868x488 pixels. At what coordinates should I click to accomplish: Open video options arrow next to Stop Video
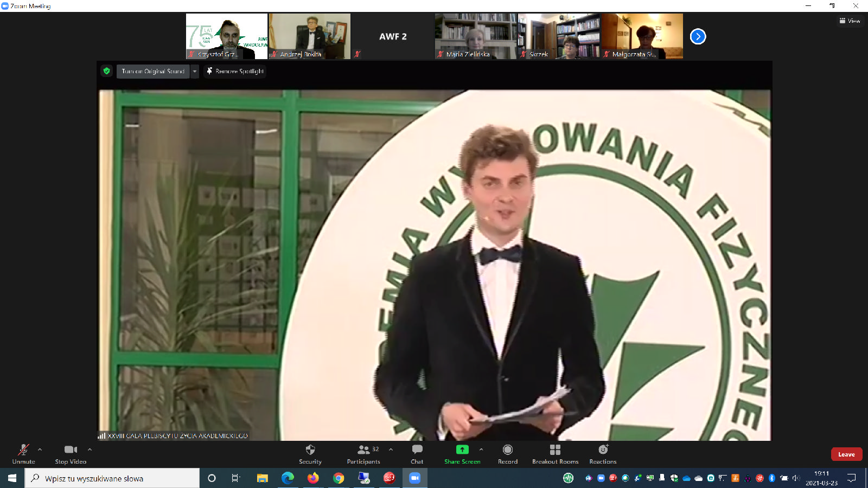pyautogui.click(x=90, y=450)
